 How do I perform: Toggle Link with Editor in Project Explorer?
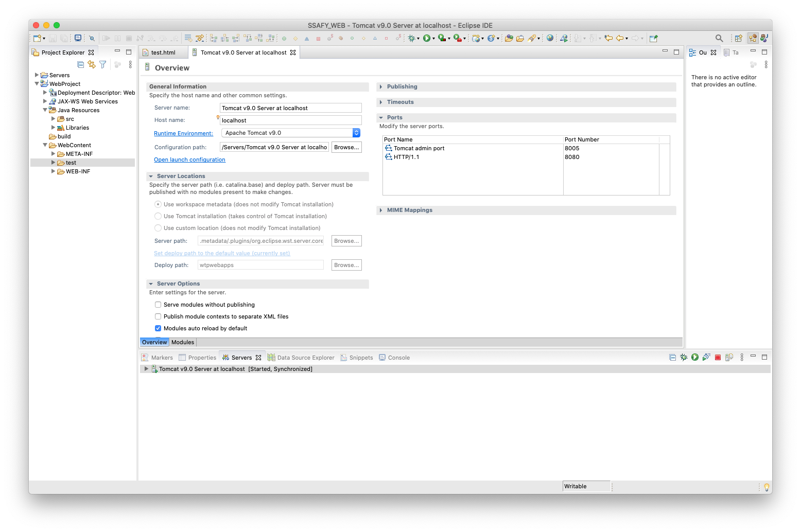[92, 64]
